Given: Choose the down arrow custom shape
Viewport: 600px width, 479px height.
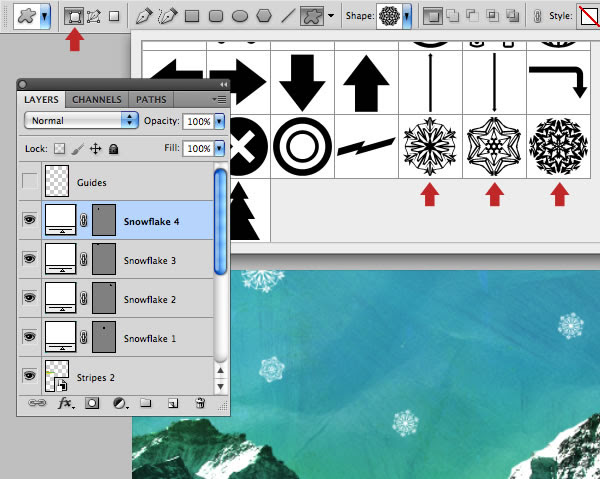Looking at the screenshot, I should pyautogui.click(x=302, y=82).
